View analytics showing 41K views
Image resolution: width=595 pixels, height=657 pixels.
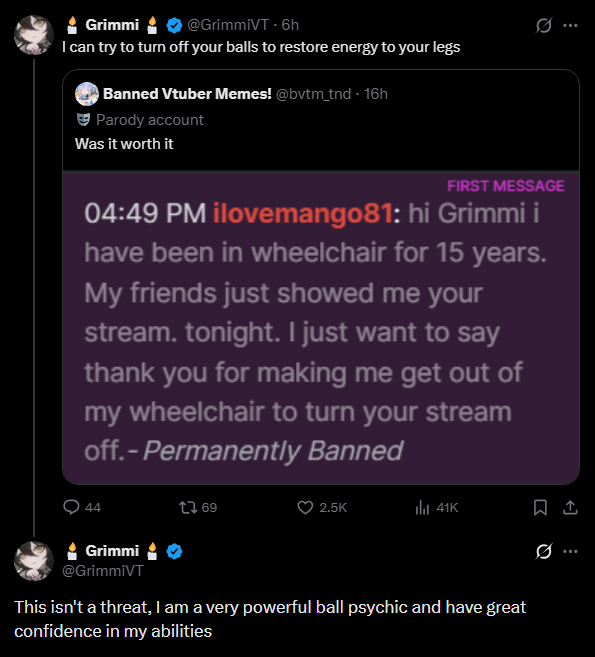click(x=436, y=507)
